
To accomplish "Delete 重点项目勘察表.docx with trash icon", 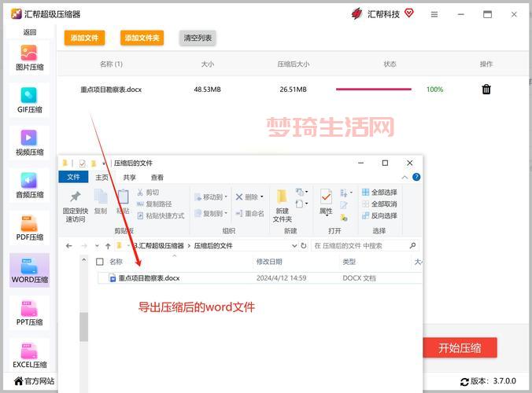I will point(486,89).
